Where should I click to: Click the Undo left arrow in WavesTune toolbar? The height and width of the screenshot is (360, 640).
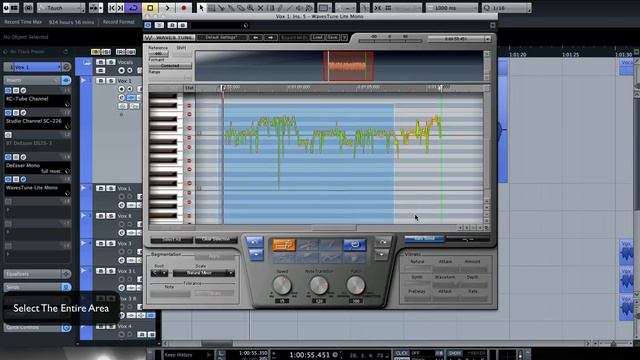[256, 38]
